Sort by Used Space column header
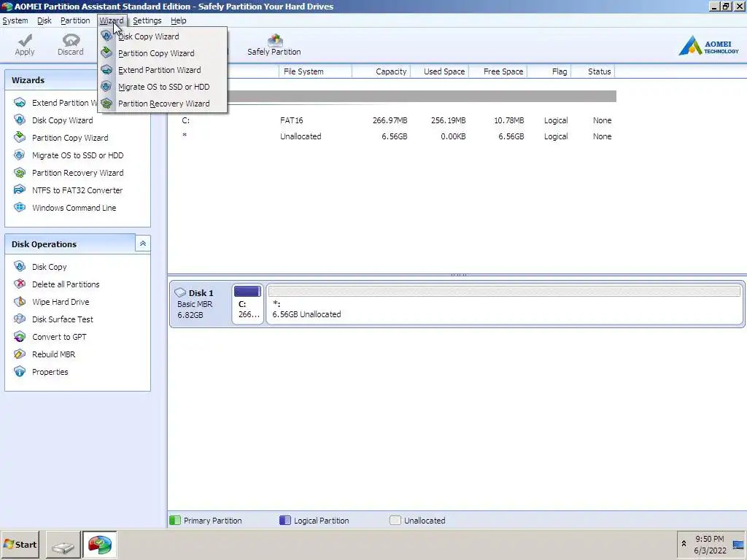 (439, 71)
